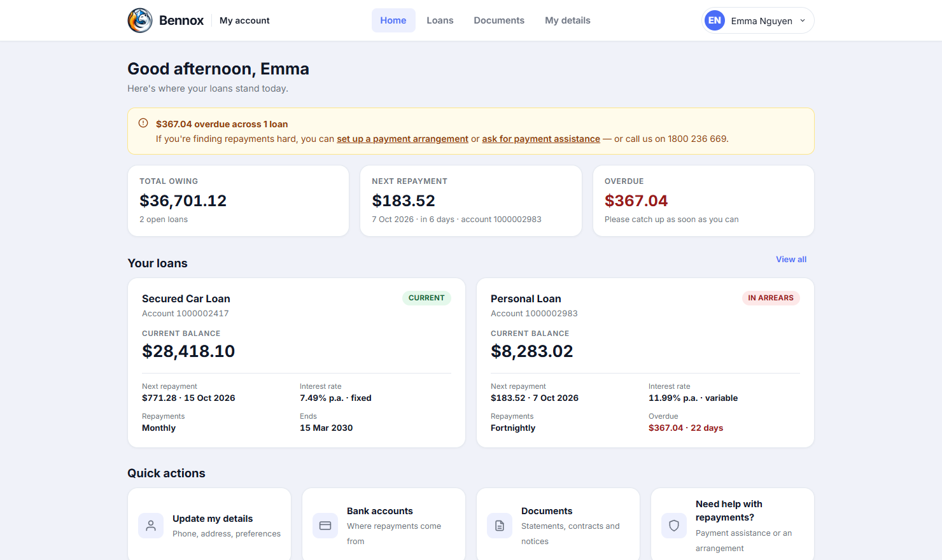Click the '2 open loans' text
942x560 pixels.
[x=164, y=219]
